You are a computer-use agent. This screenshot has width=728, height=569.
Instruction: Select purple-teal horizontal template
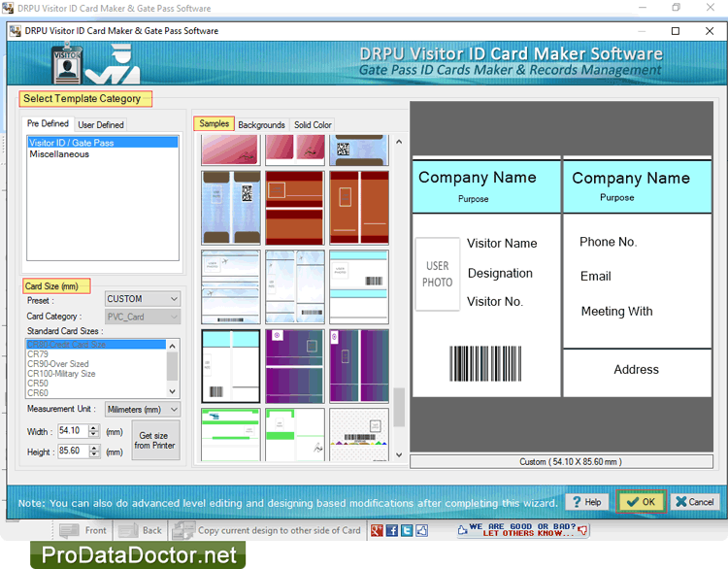[x=295, y=366]
